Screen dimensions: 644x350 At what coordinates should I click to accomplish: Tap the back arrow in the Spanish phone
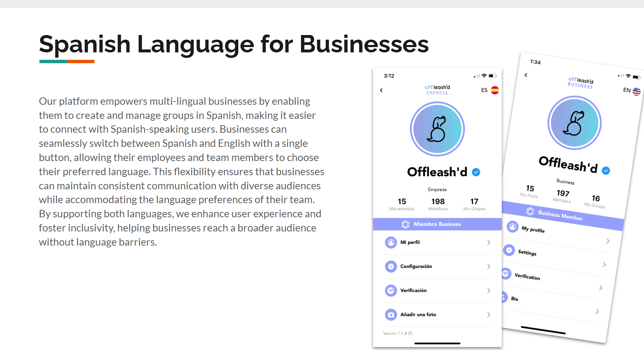click(381, 90)
